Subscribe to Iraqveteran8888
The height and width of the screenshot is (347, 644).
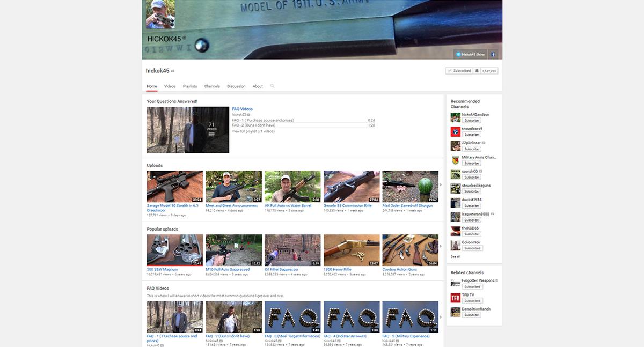click(x=472, y=220)
